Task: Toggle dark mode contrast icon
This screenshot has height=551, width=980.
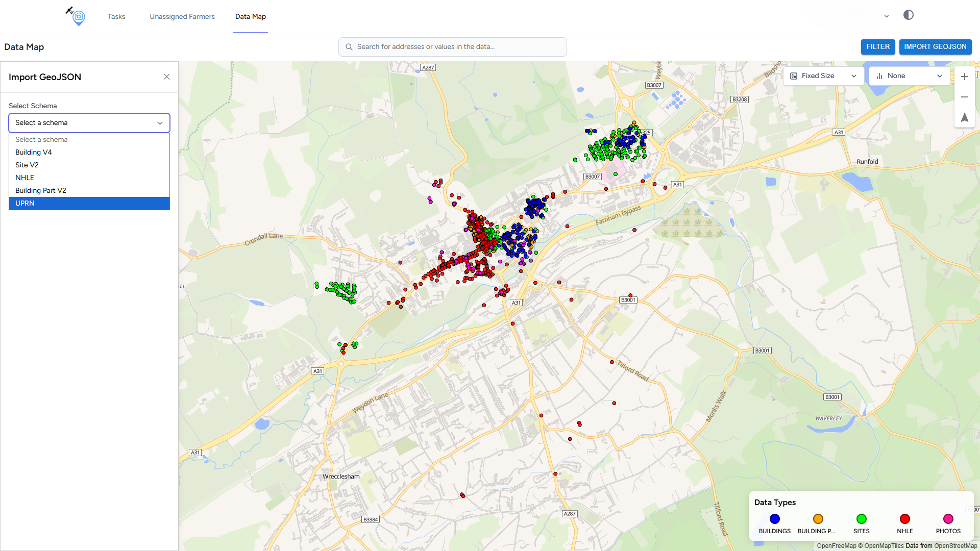Action: pos(908,15)
